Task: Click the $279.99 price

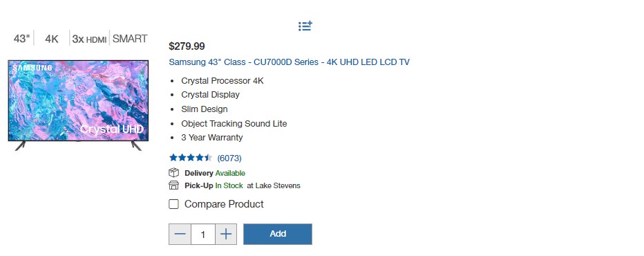Action: coord(187,46)
